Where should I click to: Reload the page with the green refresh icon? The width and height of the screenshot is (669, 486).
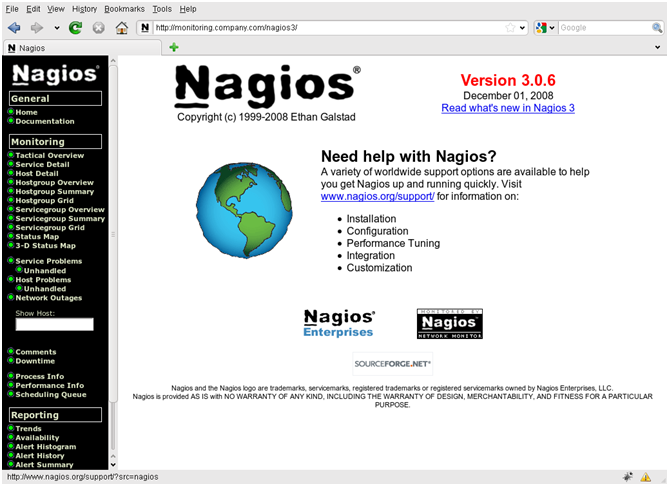point(76,28)
